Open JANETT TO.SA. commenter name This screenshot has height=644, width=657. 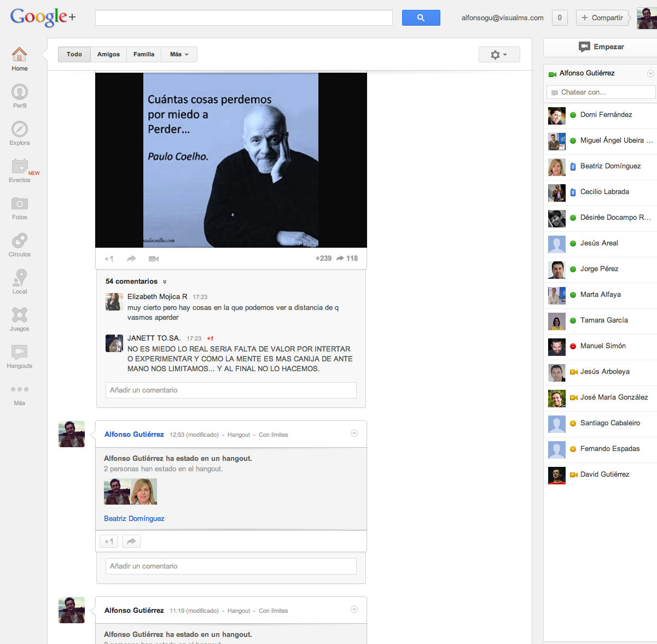154,338
